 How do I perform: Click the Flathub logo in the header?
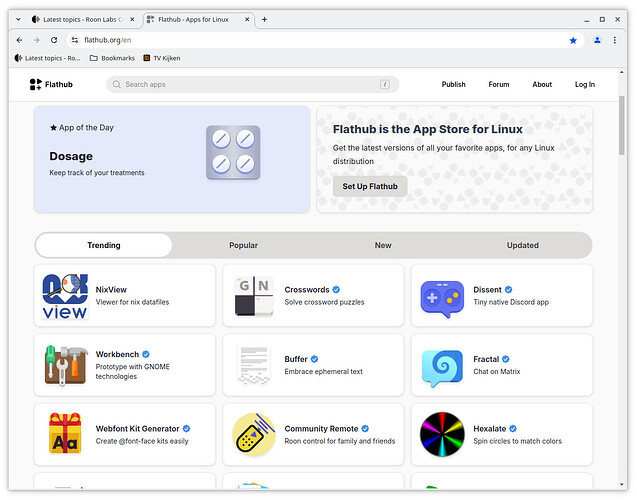click(x=51, y=84)
